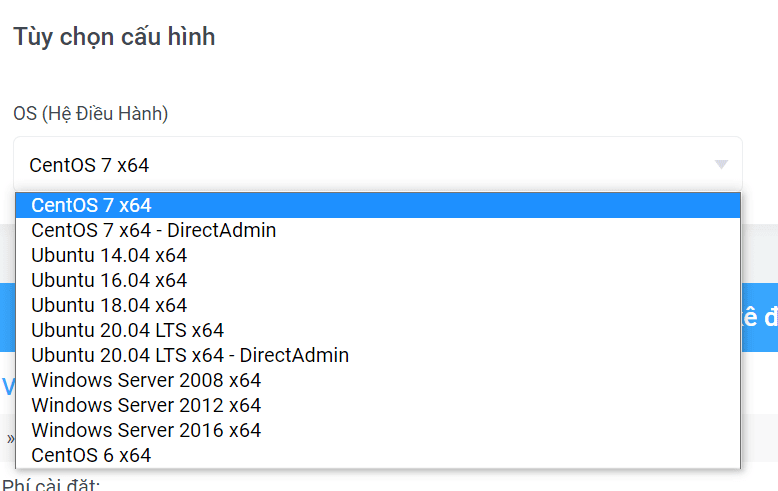The width and height of the screenshot is (778, 491).
Task: Click the "Tùy chọn cấu hình" heading
Action: [x=114, y=38]
